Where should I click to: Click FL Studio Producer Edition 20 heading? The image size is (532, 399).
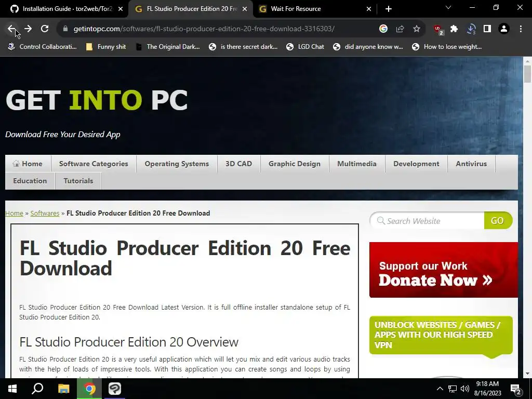click(x=185, y=258)
